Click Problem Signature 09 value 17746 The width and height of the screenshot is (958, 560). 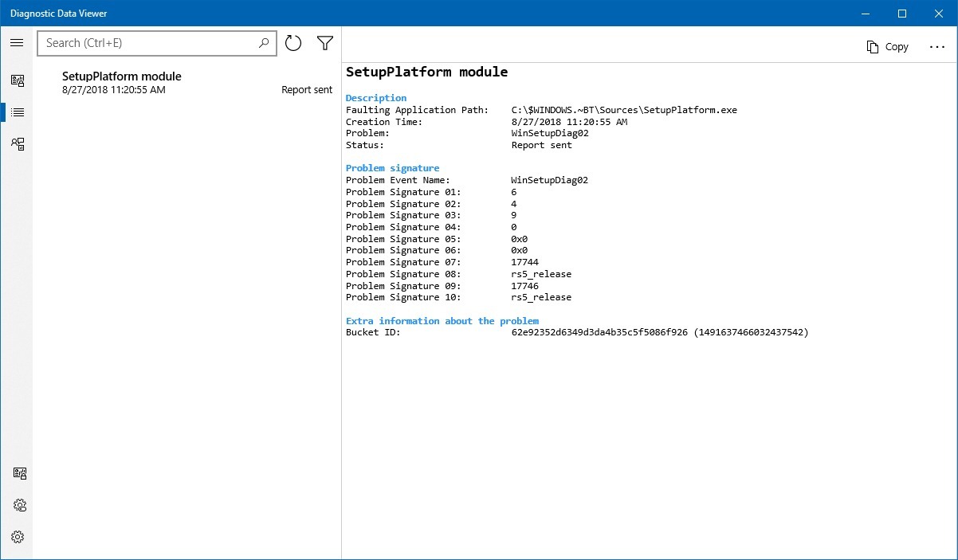[525, 285]
